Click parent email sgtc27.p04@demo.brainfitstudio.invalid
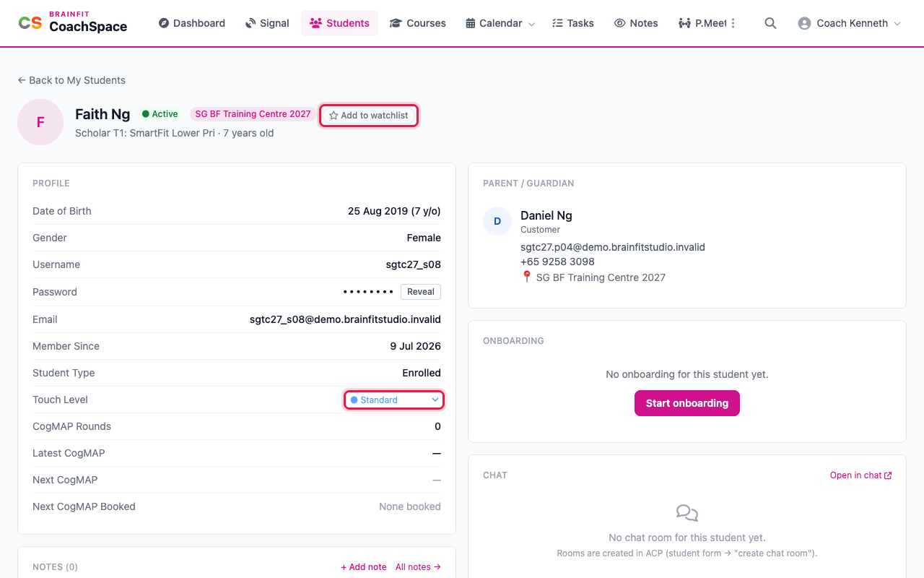Viewport: 924px width, 578px height. pyautogui.click(x=613, y=247)
